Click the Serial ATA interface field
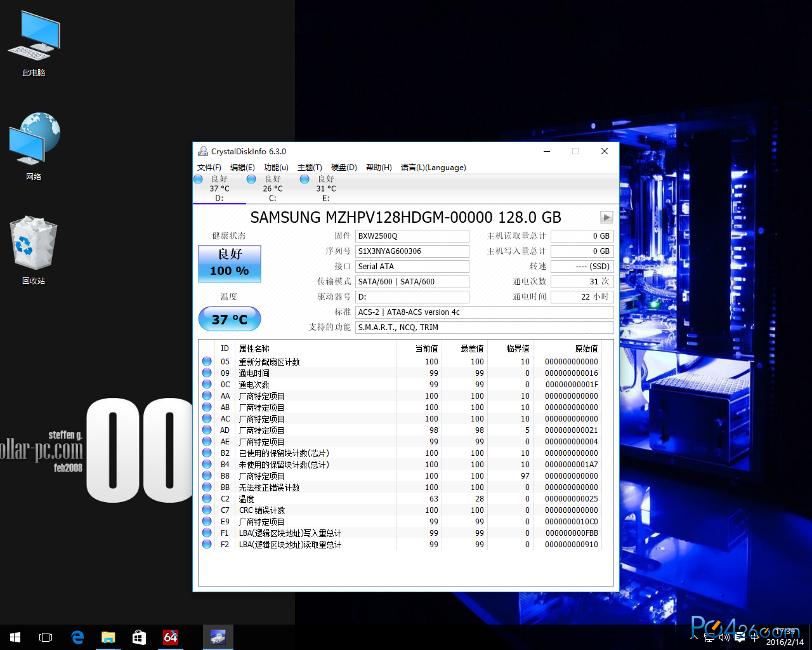The height and width of the screenshot is (650, 812). 412,267
